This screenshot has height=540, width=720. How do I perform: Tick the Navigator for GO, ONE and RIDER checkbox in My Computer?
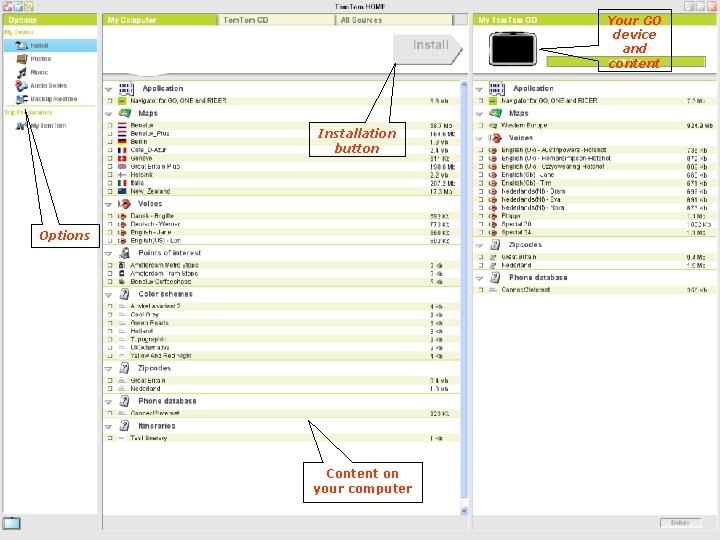(x=110, y=101)
